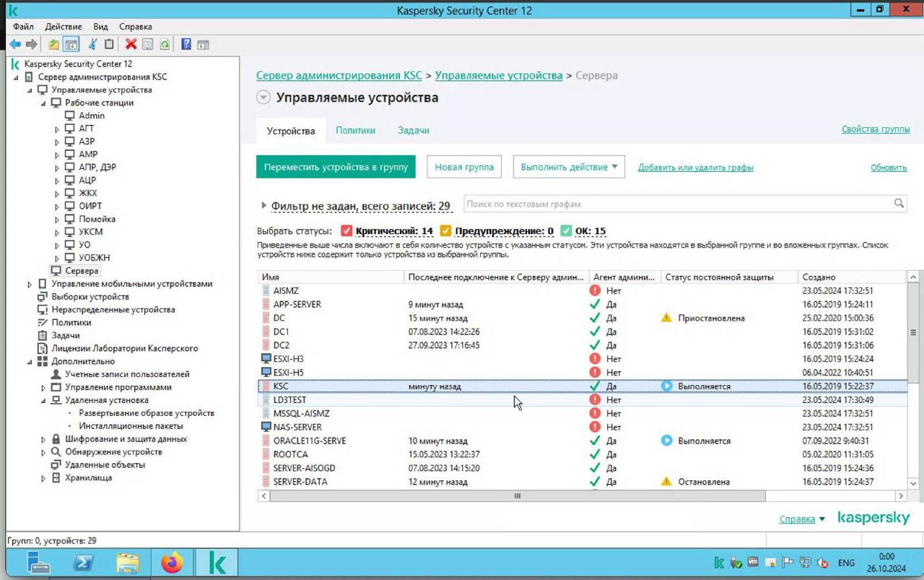
Task: Click Добавить или удалить графы link
Action: tap(695, 168)
